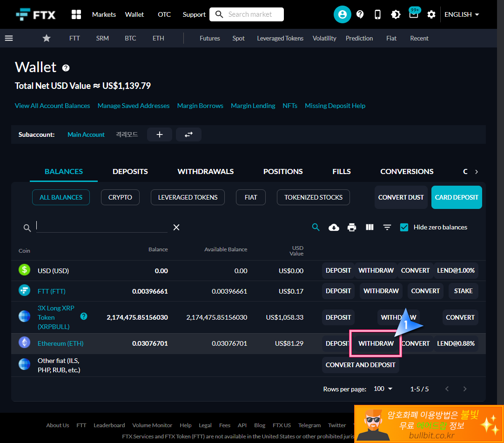Click the USD coin icon
This screenshot has height=443, width=504.
24,270
